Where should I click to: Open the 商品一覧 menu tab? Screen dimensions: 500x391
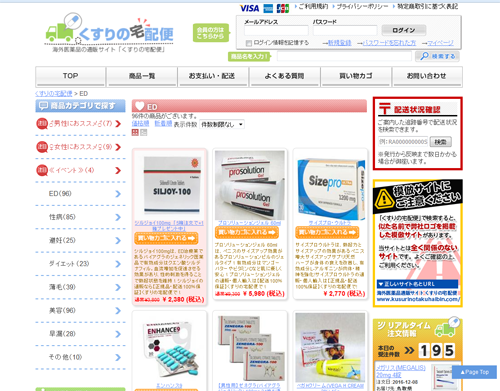(x=142, y=76)
